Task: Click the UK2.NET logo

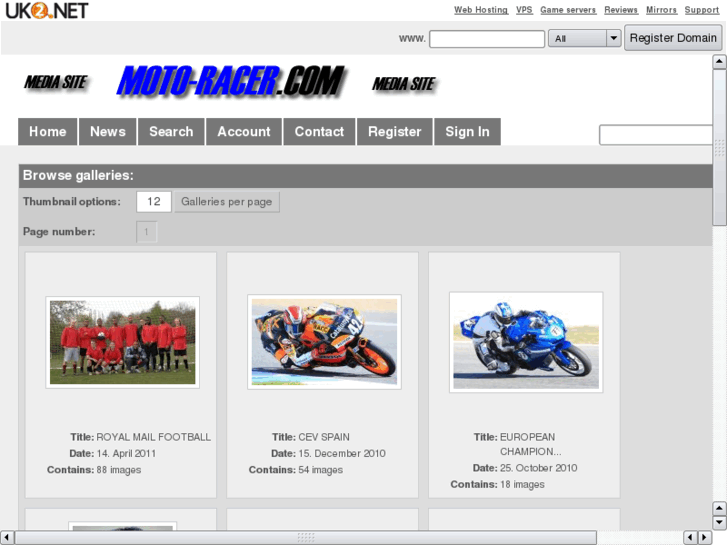Action: [x=46, y=10]
